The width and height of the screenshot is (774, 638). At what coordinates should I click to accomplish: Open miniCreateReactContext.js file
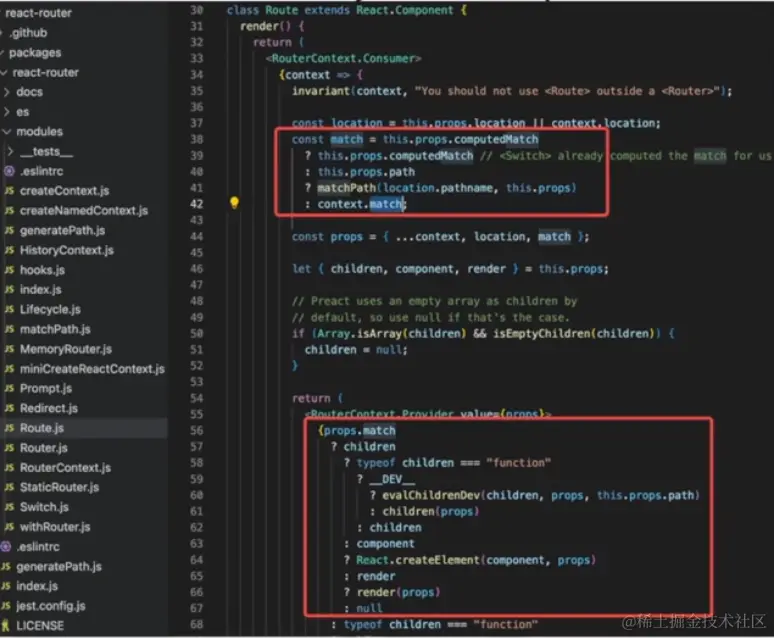(x=92, y=368)
